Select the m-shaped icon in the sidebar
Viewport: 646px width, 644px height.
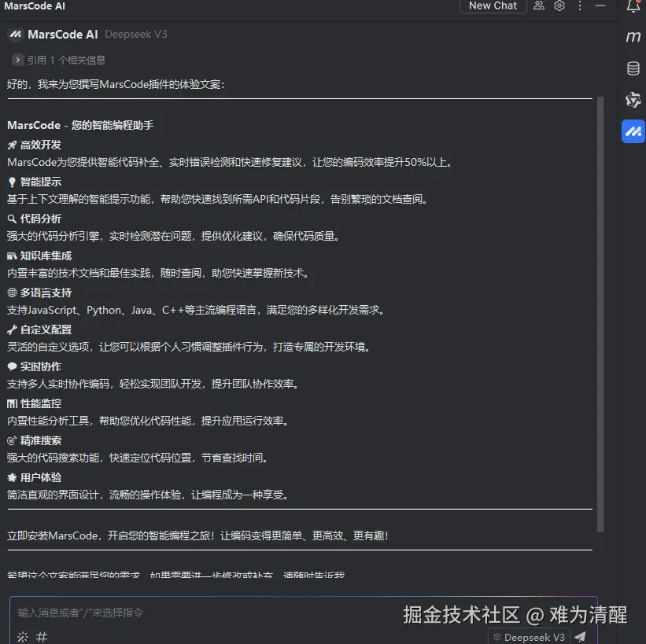tap(633, 36)
